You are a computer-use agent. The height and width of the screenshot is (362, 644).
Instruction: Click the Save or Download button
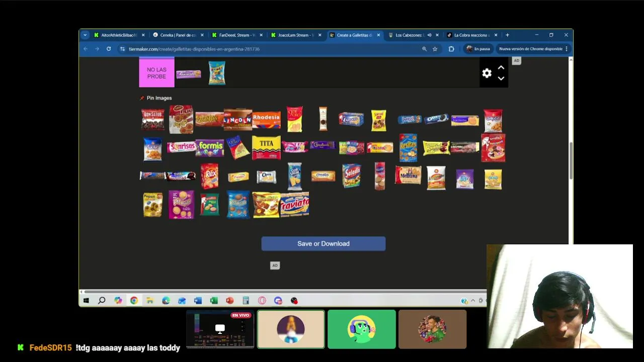[x=324, y=243]
